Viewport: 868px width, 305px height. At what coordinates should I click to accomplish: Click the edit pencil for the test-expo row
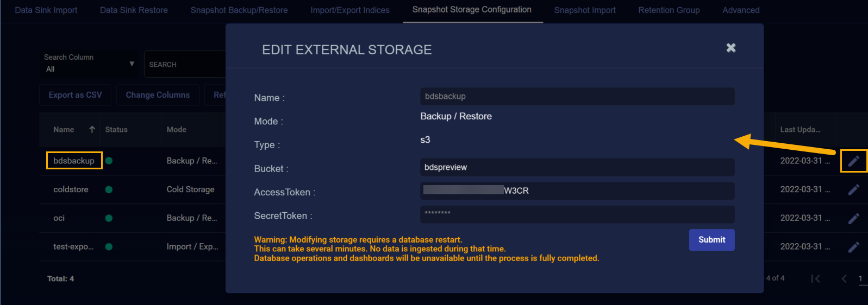tap(854, 247)
